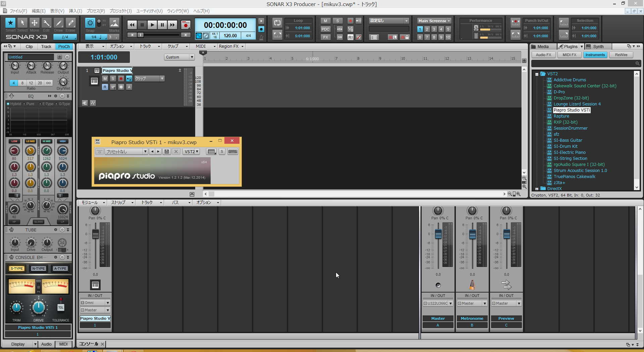Open Main Screenset dropdown
Screen dimensions: 644x352
(434, 21)
